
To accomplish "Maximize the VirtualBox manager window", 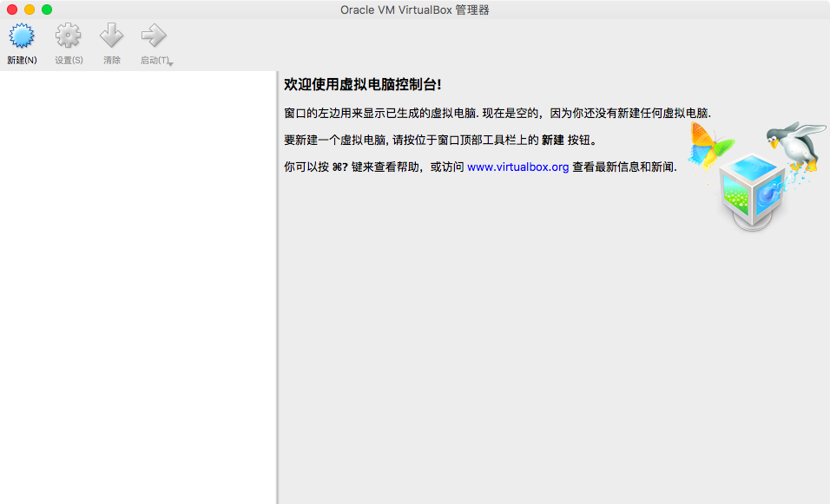I will click(x=47, y=10).
